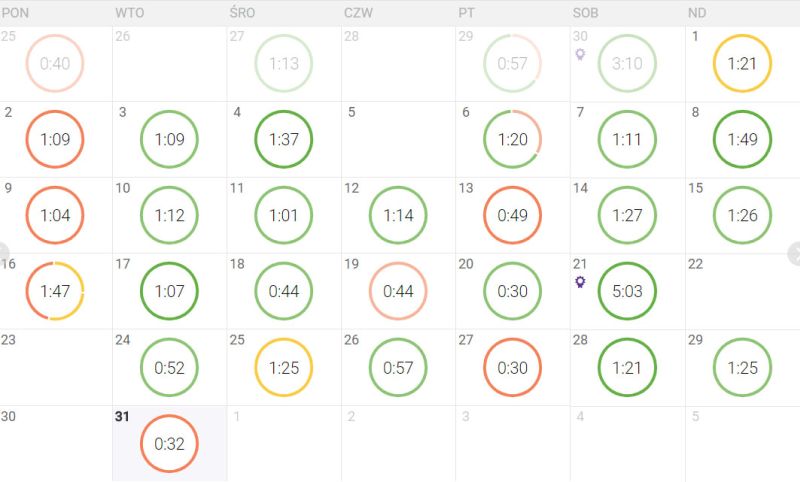The height and width of the screenshot is (482, 800).
Task: Open the 1:49 dark green circle on day 8
Action: [742, 139]
